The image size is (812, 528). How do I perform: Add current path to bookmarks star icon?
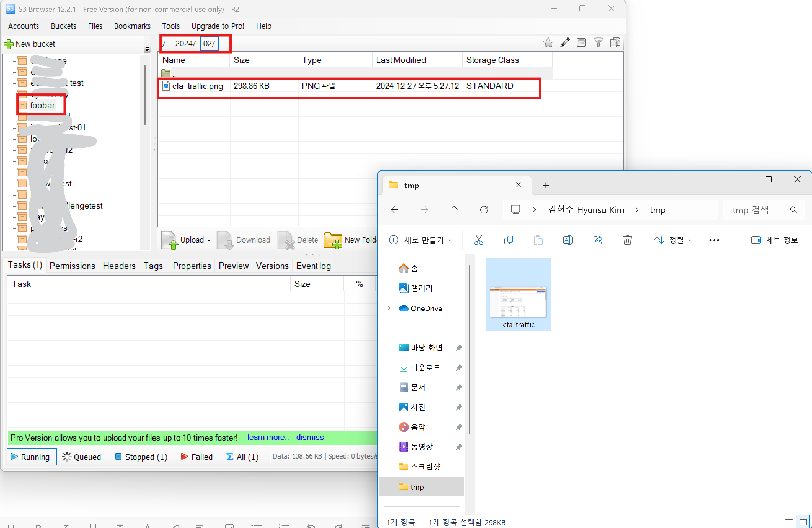point(548,43)
